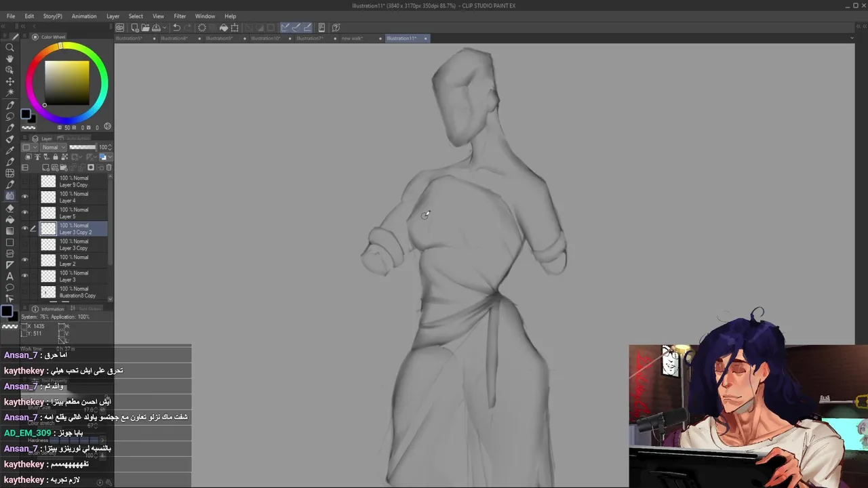Open CLIP STUDIO launcher icon
Viewport: 868px width, 488px height.
(120, 28)
